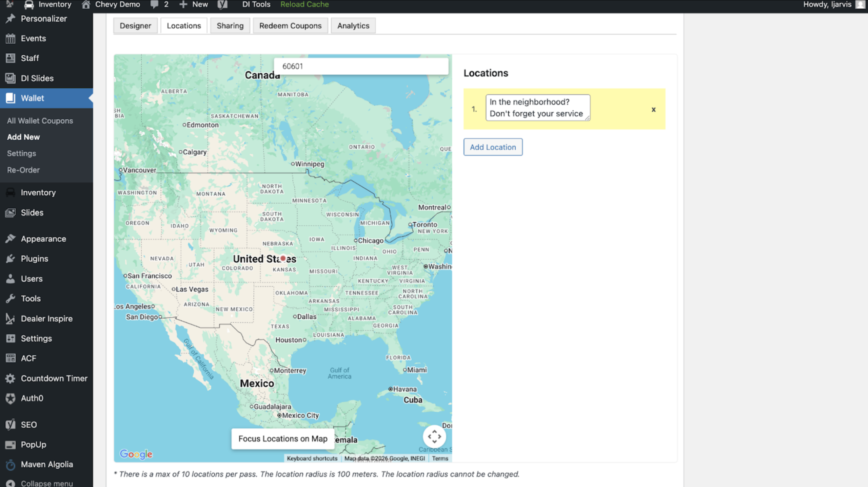Switch to the Redeem Coupons tab

pyautogui.click(x=290, y=26)
